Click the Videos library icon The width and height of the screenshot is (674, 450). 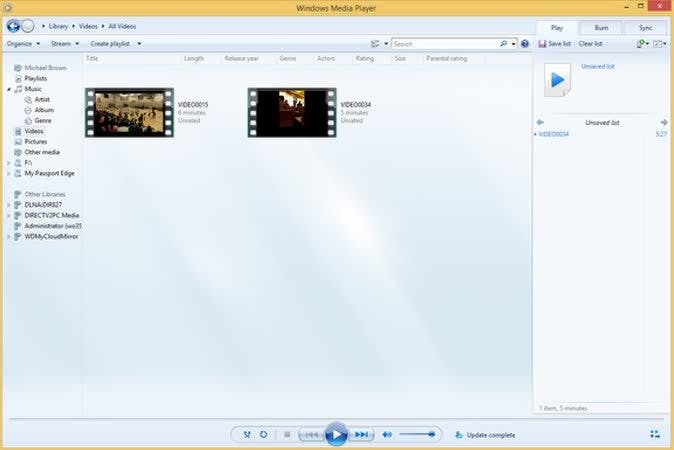tap(18, 131)
